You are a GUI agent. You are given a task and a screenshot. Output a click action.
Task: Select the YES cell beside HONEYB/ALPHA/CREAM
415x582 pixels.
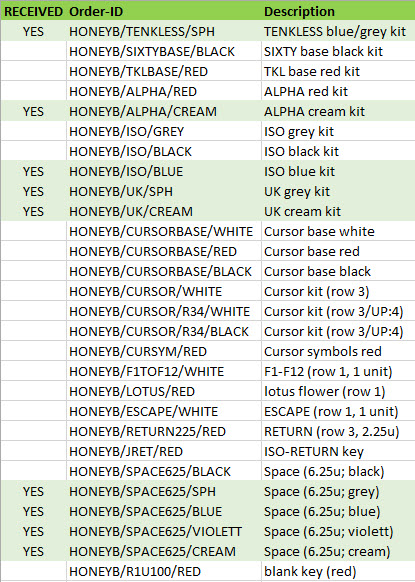click(33, 111)
